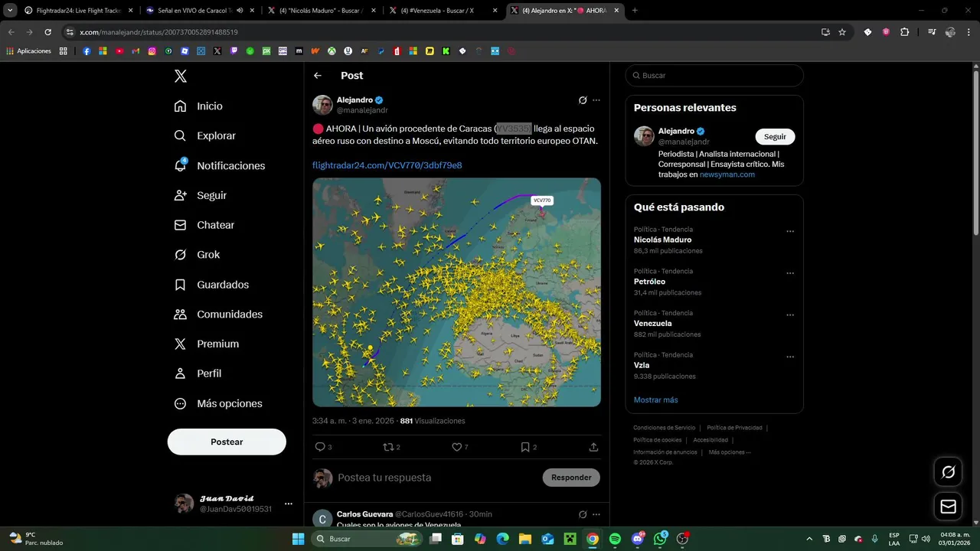Open WhatsApp from the taskbar
This screenshot has width=980, height=551.
pyautogui.click(x=660, y=539)
